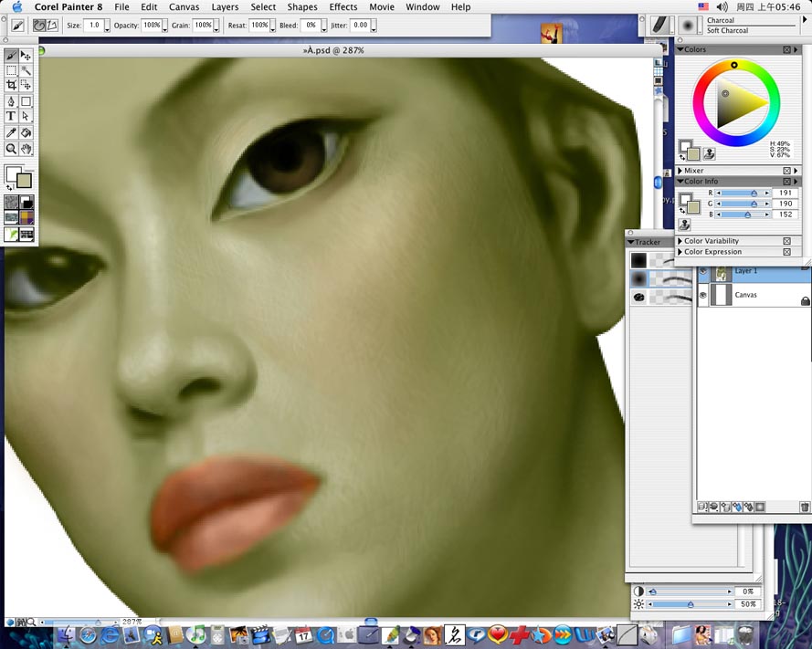Adjust the R red slider in Color Info

743,193
